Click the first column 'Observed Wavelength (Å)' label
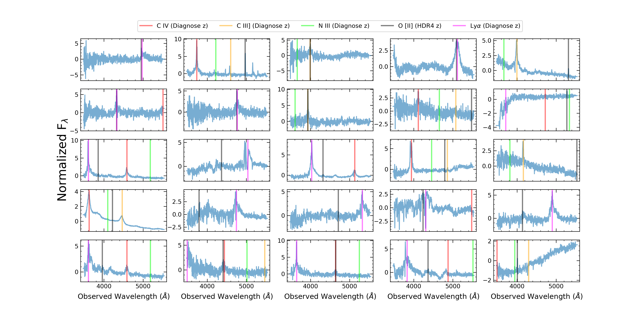 pyautogui.click(x=124, y=296)
